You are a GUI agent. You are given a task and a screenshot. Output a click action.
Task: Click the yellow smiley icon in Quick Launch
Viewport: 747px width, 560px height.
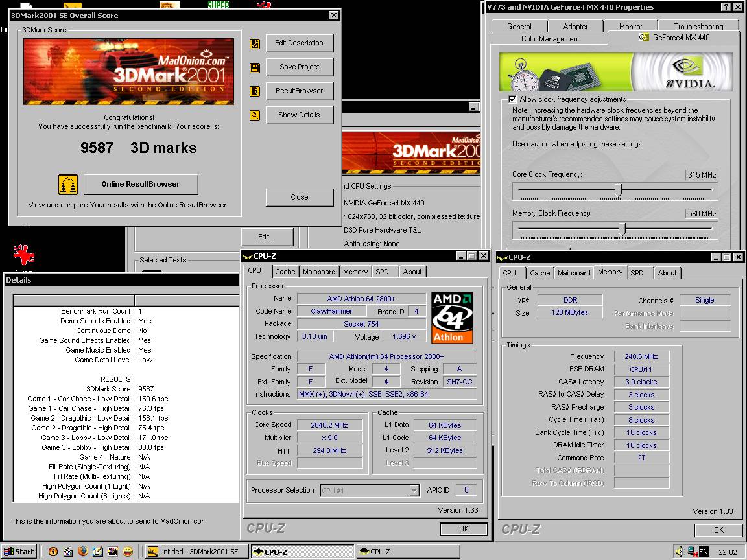point(128,552)
